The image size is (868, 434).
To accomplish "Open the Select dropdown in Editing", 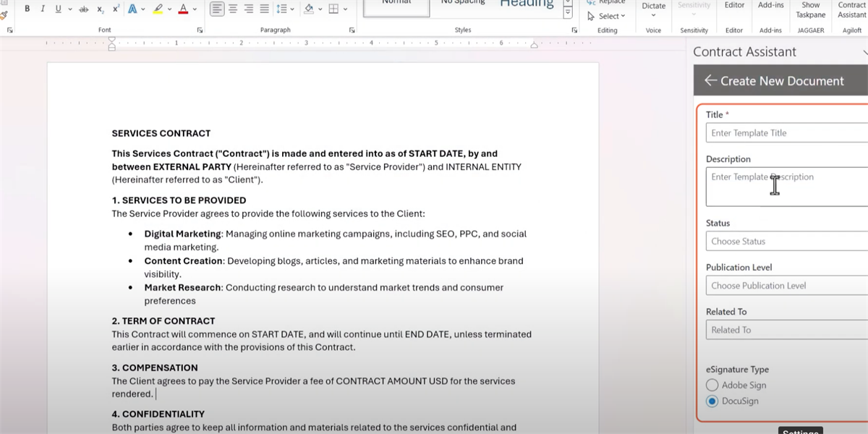I will (x=606, y=16).
